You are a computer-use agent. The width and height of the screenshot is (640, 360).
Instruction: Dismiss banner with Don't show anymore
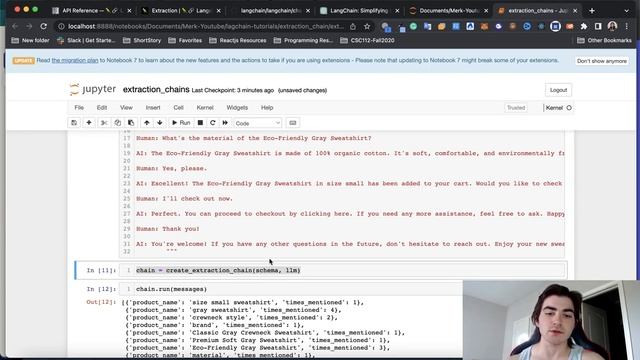pos(602,61)
